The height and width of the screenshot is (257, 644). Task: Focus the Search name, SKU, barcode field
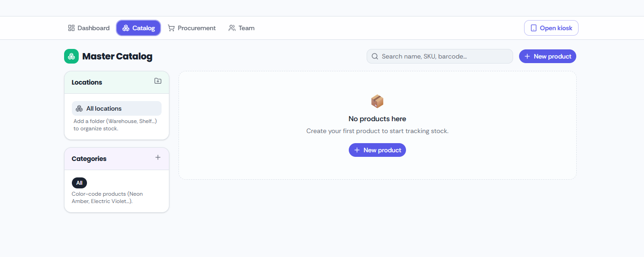click(x=439, y=56)
